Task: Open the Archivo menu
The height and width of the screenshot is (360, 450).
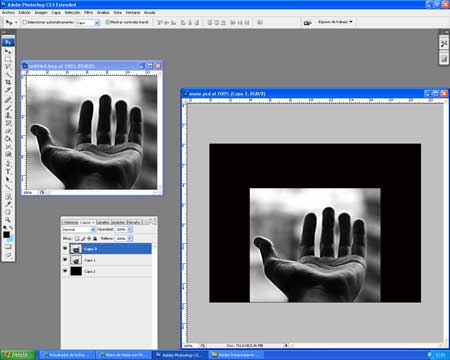Action: pyautogui.click(x=8, y=12)
